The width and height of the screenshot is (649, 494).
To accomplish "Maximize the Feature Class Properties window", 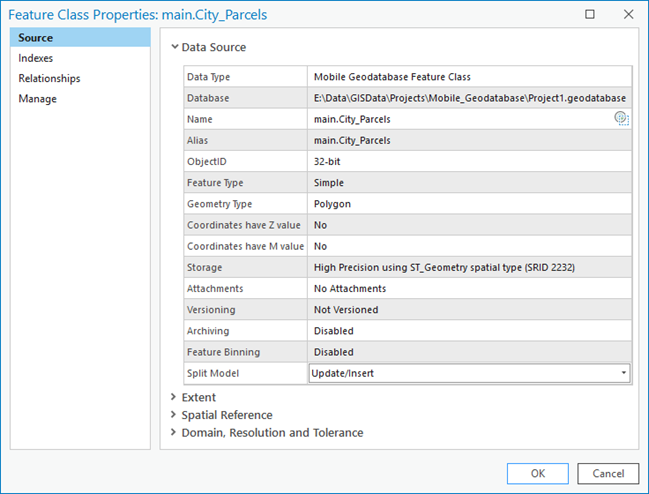I will [x=590, y=15].
